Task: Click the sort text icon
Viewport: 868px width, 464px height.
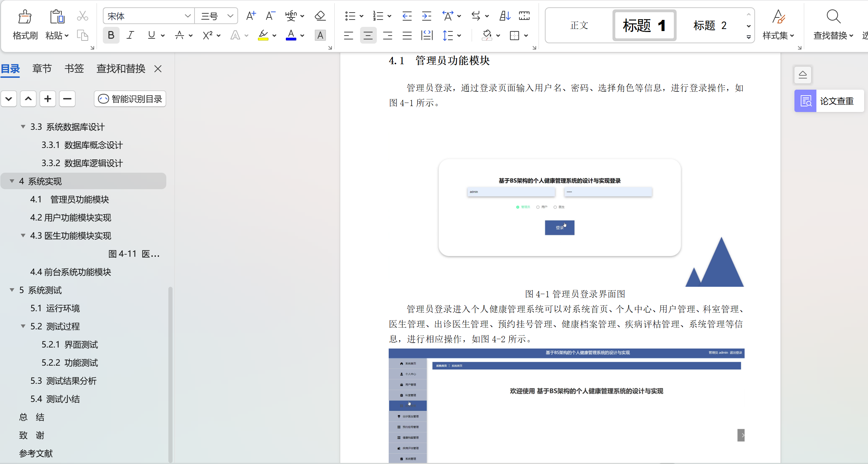Action: (x=504, y=16)
